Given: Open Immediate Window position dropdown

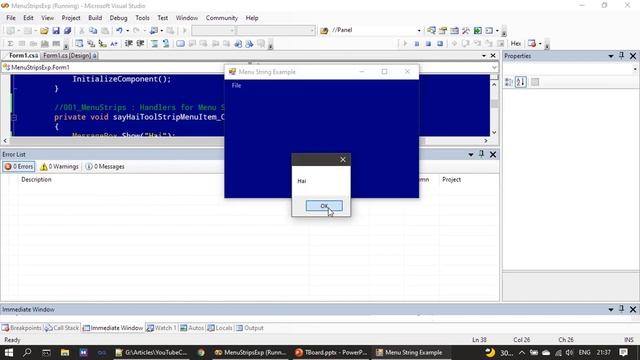Looking at the screenshot, I should click(611, 310).
